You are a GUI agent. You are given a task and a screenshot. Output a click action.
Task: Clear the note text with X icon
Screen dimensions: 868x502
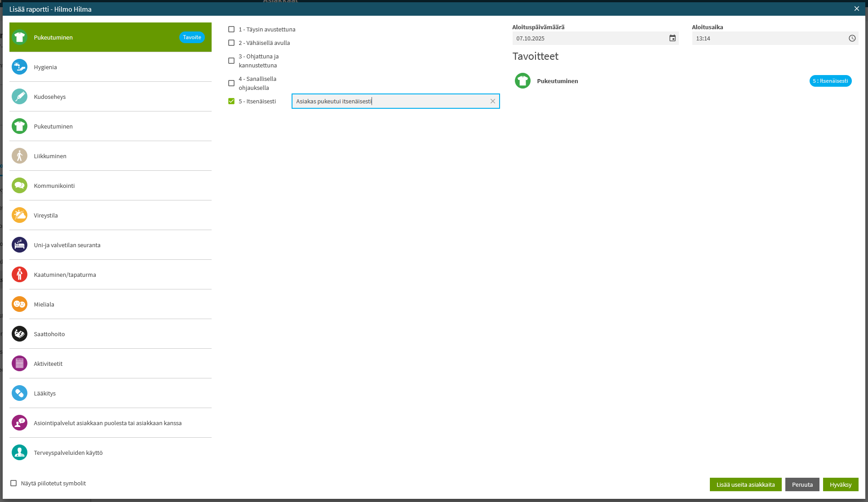(x=492, y=101)
